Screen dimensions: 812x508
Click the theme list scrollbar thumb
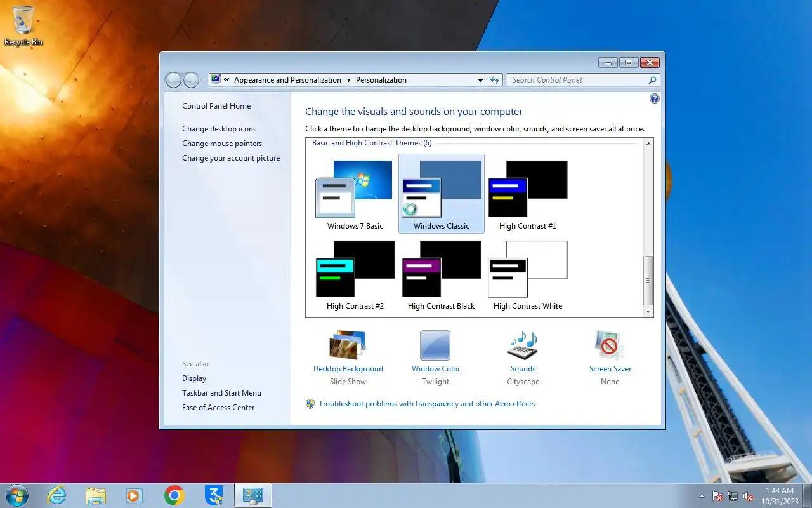648,280
